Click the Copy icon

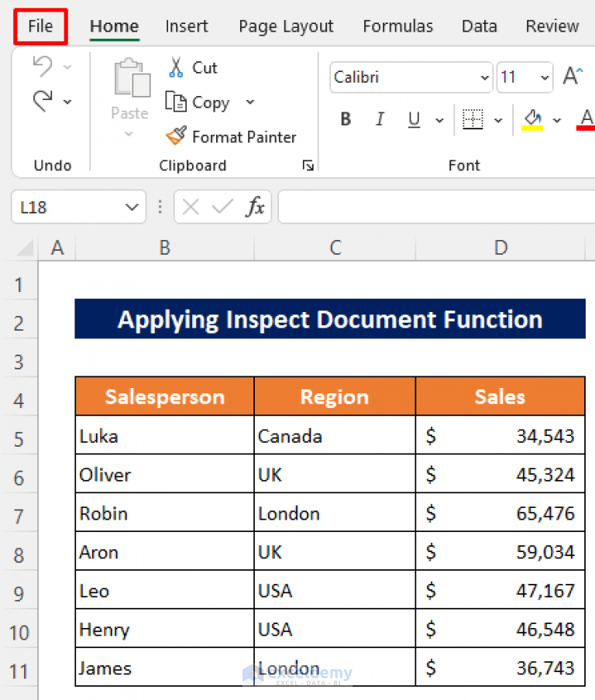(x=177, y=102)
